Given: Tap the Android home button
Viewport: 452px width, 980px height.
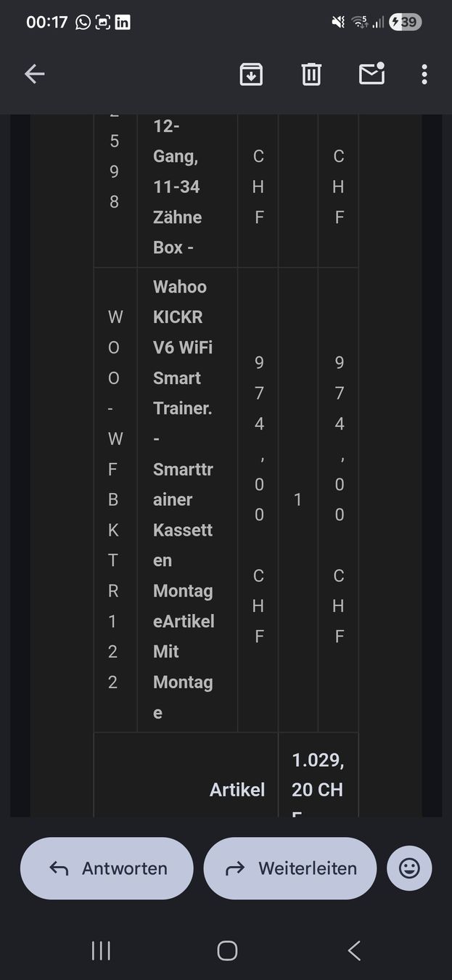Looking at the screenshot, I should pos(227,950).
